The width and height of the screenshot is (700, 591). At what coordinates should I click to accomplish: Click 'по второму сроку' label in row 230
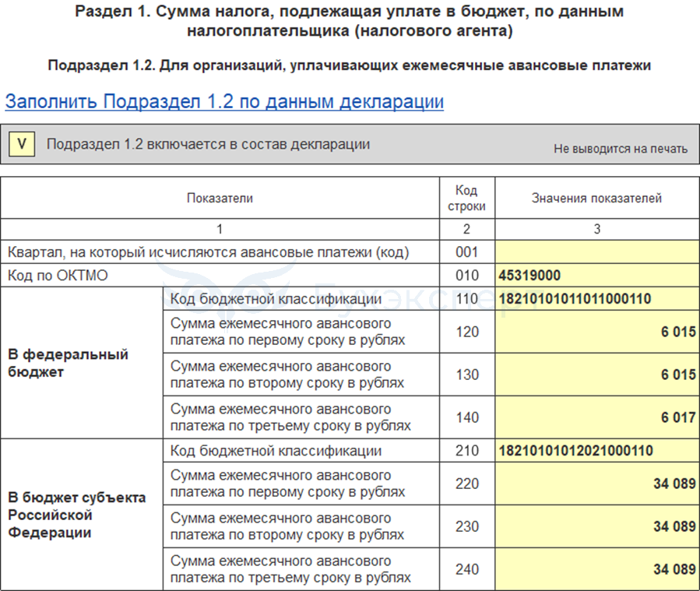pos(287,526)
